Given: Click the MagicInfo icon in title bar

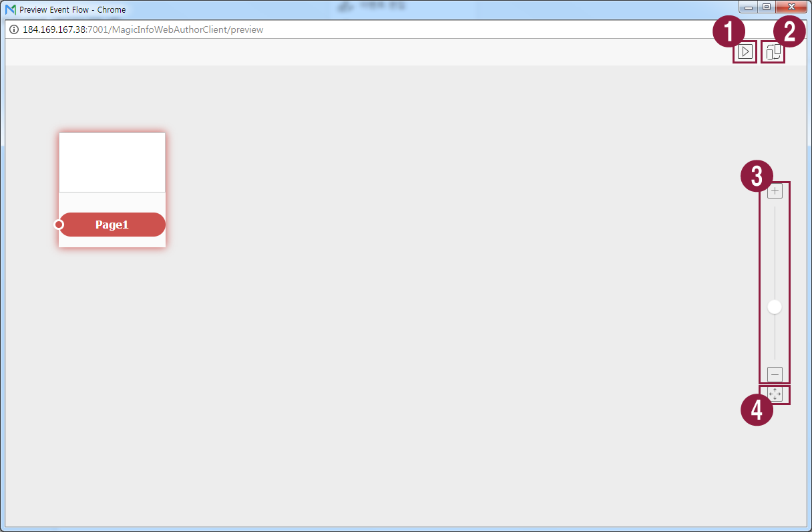Looking at the screenshot, I should [11, 10].
